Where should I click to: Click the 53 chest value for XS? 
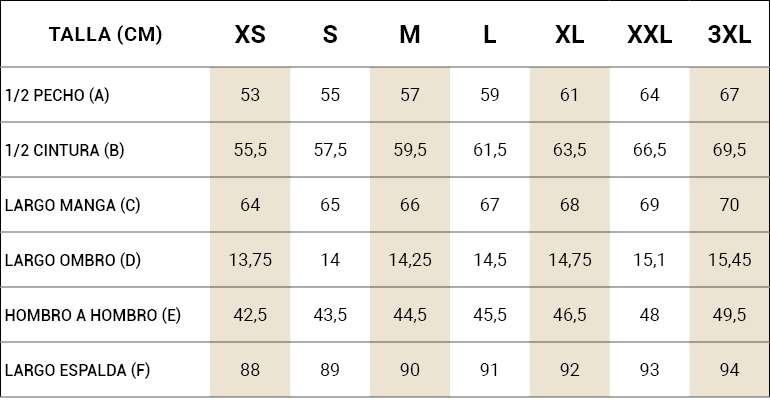tap(250, 95)
